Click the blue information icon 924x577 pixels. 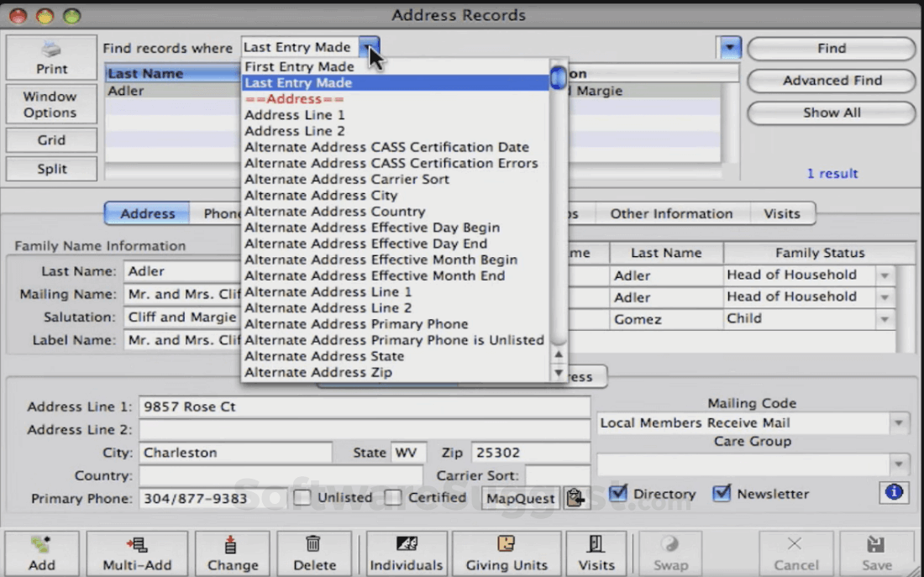click(892, 494)
